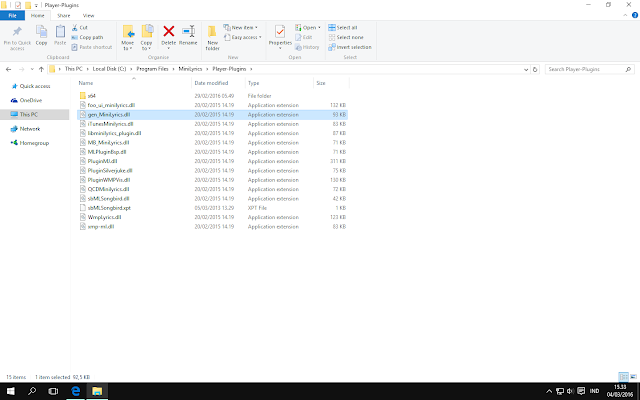Click Paste shortcut in ribbon
The image size is (640, 400).
[91, 47]
